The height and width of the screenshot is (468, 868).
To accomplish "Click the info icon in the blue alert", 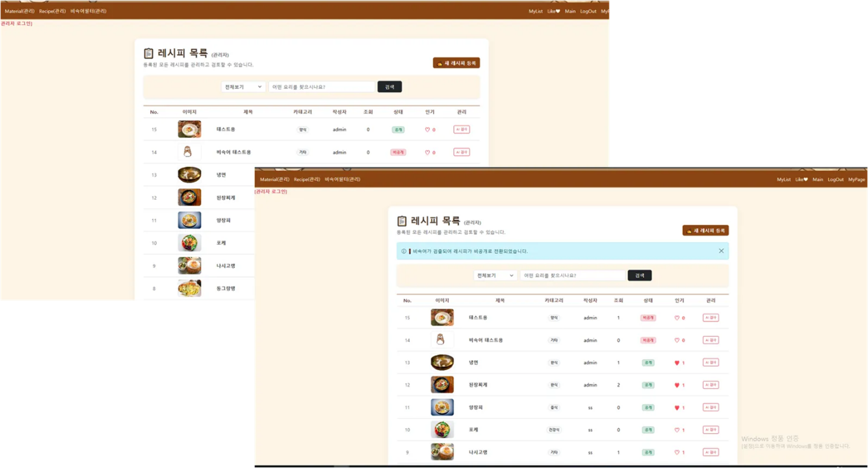I will [404, 251].
